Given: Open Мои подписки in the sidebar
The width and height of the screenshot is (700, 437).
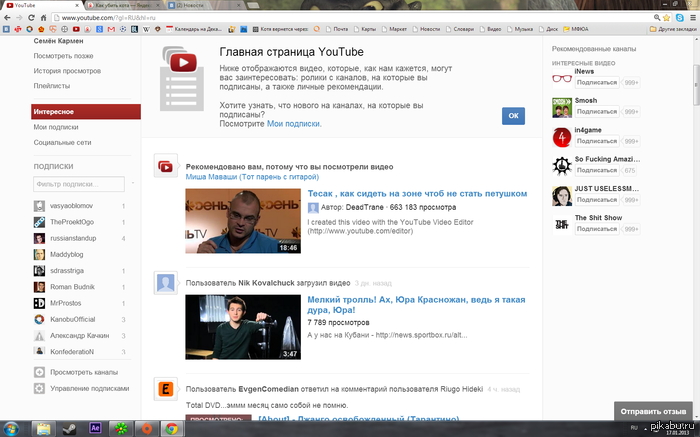Looking at the screenshot, I should click(56, 127).
